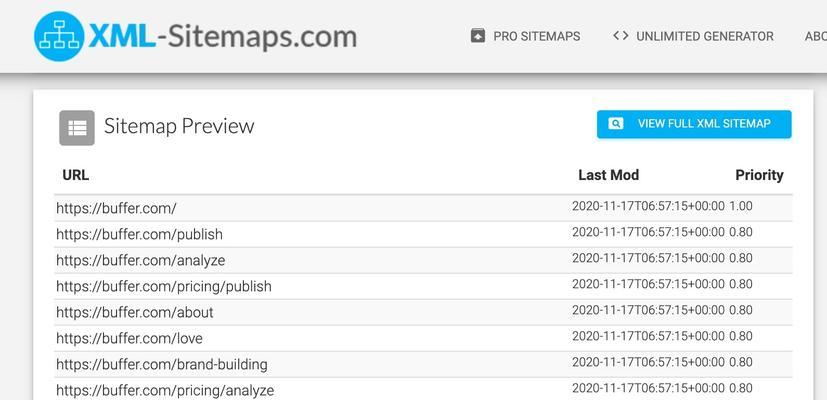The height and width of the screenshot is (400, 827).
Task: Click the XML-Sitemaps.com site title text
Action: point(223,37)
